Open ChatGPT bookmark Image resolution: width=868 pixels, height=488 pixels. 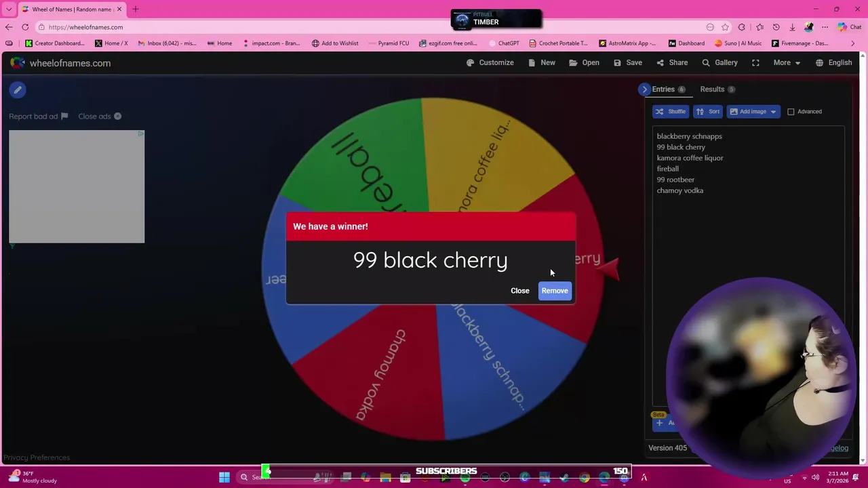(x=503, y=43)
